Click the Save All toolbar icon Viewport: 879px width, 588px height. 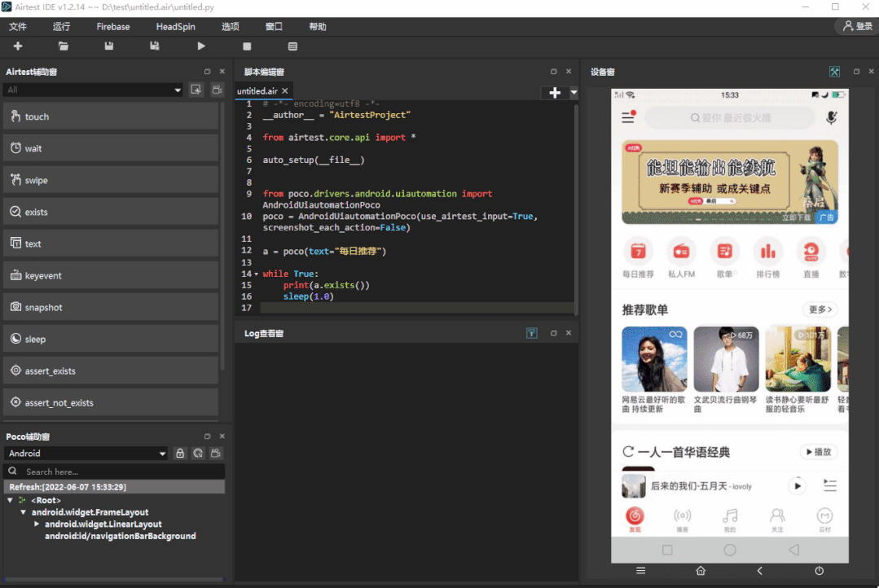point(155,46)
